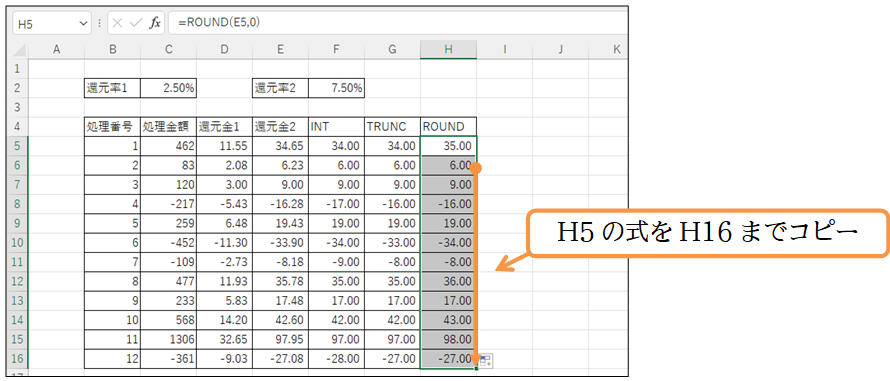Select cell with value 98.00
890x381 pixels.
(x=448, y=339)
